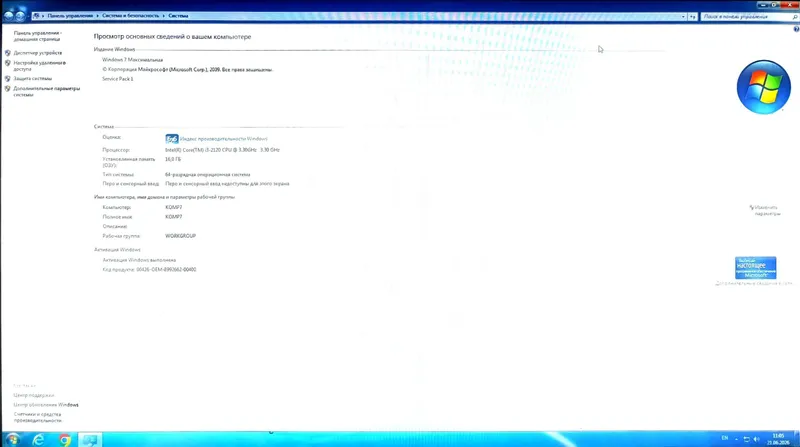The width and height of the screenshot is (800, 447).
Task: Click the Forward navigation arrow button
Action: tap(20, 16)
